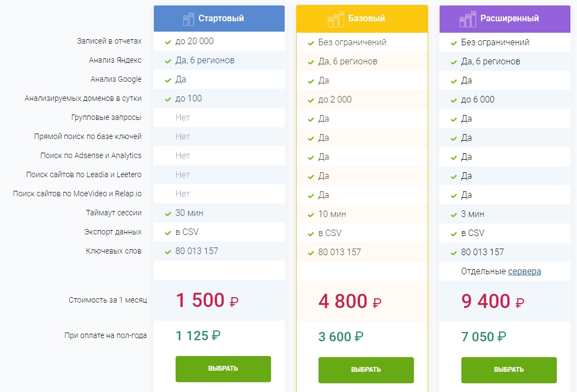The width and height of the screenshot is (577, 392).
Task: Click the ruble sign beside 1 500
Action: [234, 302]
